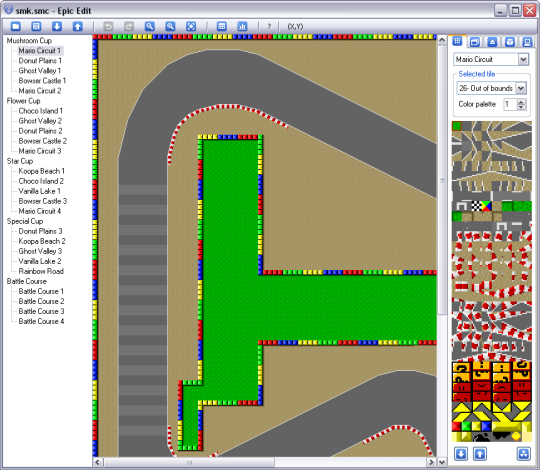
Task: Select Battle Course 4
Action: (x=41, y=321)
